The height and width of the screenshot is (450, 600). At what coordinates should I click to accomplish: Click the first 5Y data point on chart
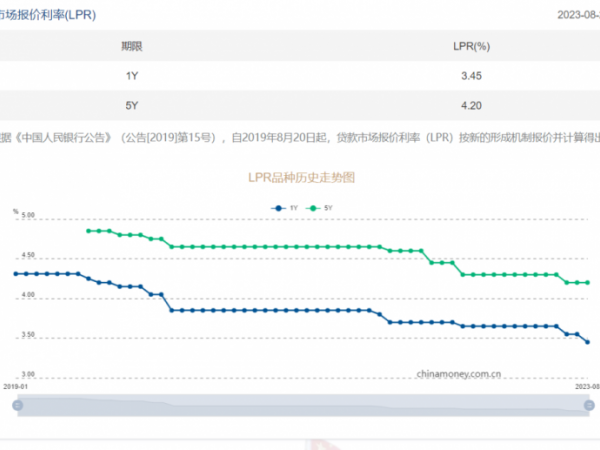(x=88, y=231)
